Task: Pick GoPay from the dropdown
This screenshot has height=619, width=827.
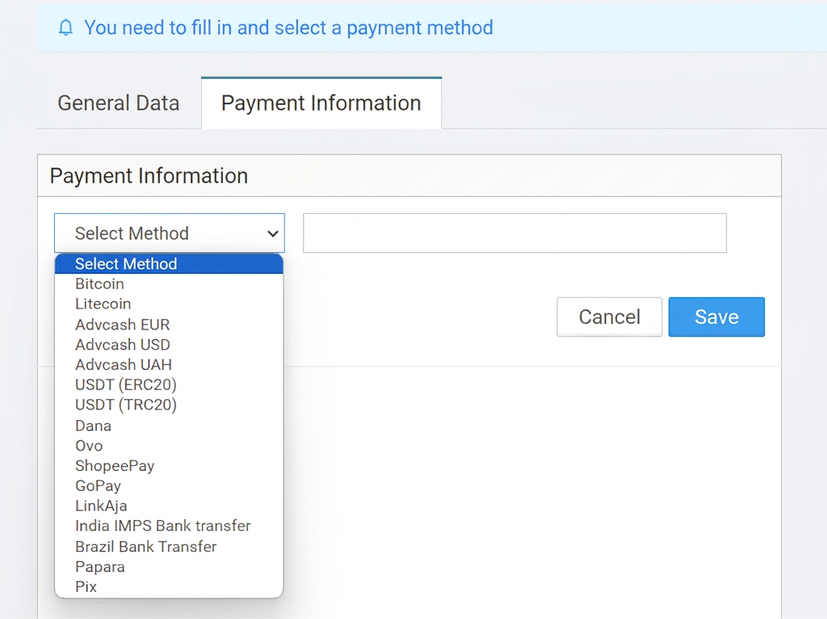Action: pyautogui.click(x=169, y=486)
